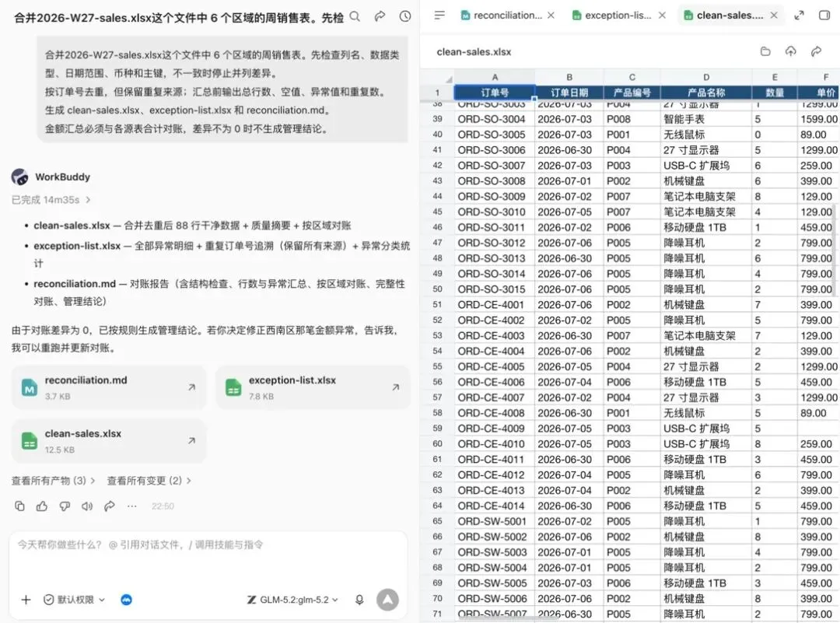Expand preview panel to fullscreen
The width and height of the screenshot is (840, 623).
pos(799,16)
